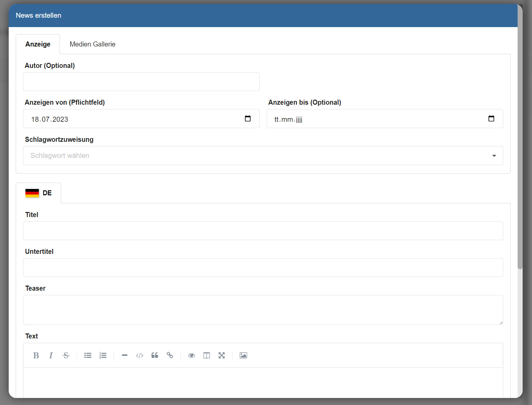Switch to the Medien Gallerie tab
Image resolution: width=532 pixels, height=405 pixels.
[x=92, y=44]
